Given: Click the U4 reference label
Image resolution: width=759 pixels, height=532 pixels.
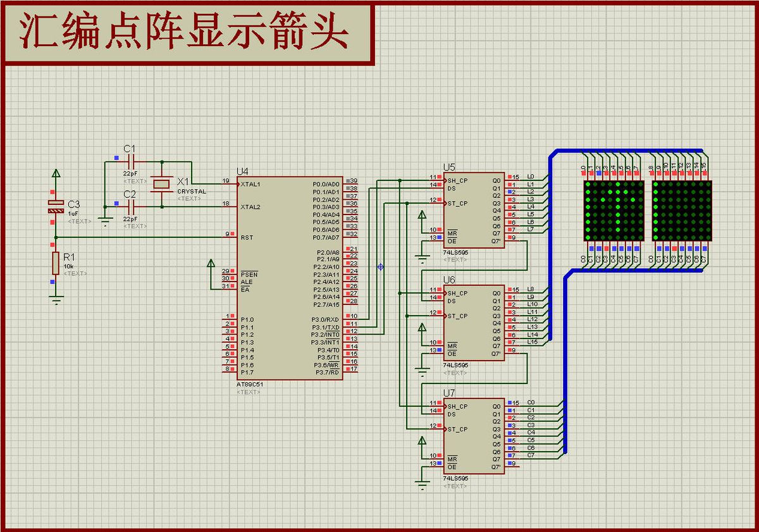Looking at the screenshot, I should coord(242,171).
